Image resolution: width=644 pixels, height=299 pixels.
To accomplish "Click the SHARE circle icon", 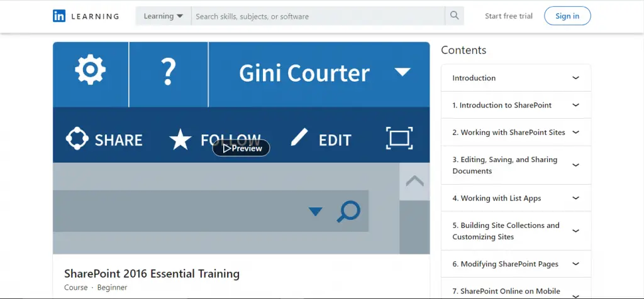I will [77, 139].
